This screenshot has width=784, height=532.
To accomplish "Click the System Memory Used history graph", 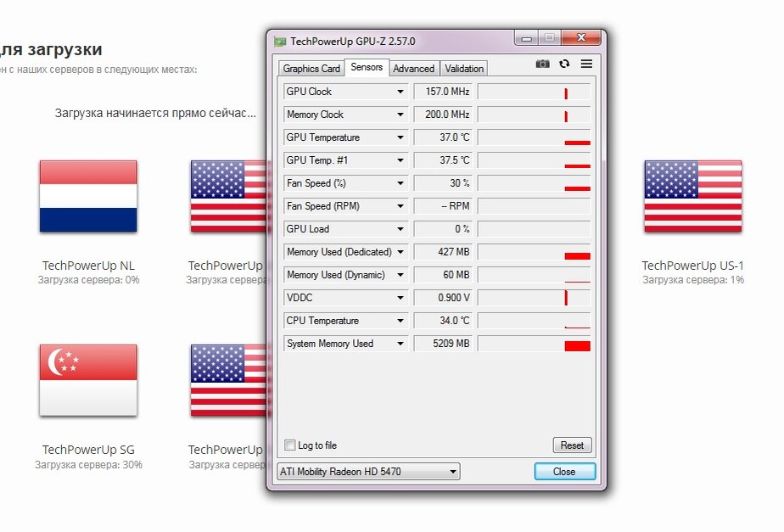I will [534, 344].
